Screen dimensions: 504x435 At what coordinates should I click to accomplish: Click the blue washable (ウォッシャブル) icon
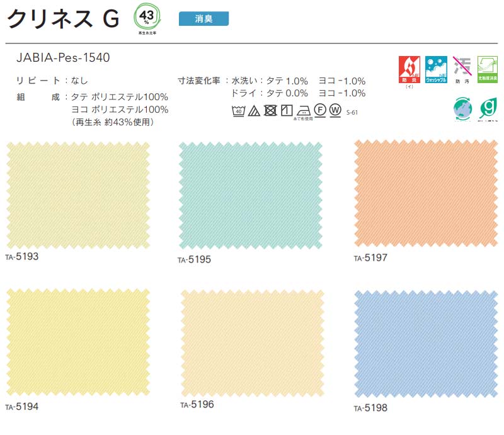(436, 67)
